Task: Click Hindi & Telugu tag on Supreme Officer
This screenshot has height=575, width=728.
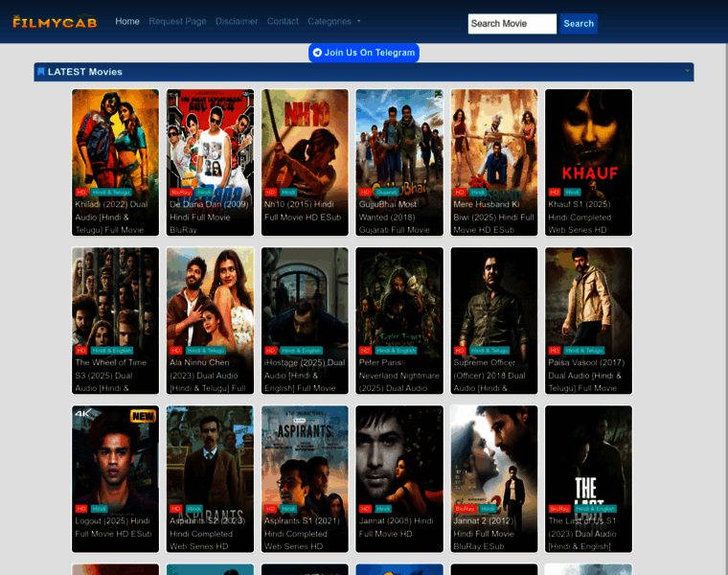Action: tap(489, 350)
